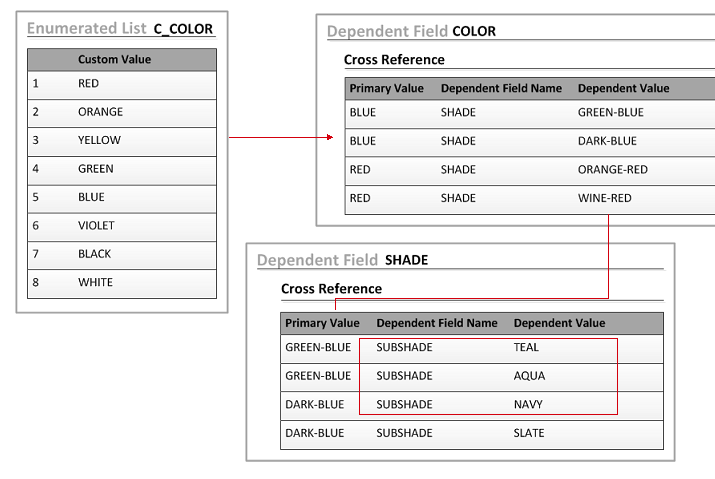Choose the NAVY dependent value
Image resolution: width=715 pixels, height=479 pixels.
529,404
